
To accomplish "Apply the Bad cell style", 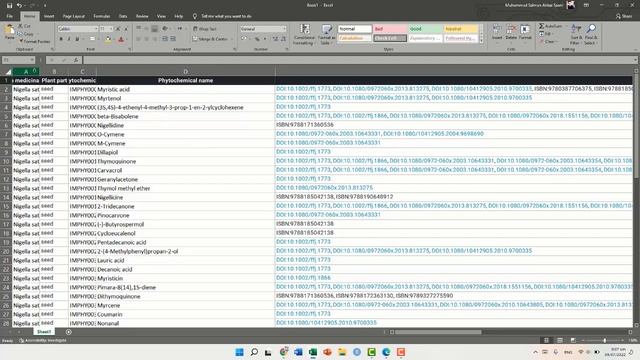I will (390, 29).
